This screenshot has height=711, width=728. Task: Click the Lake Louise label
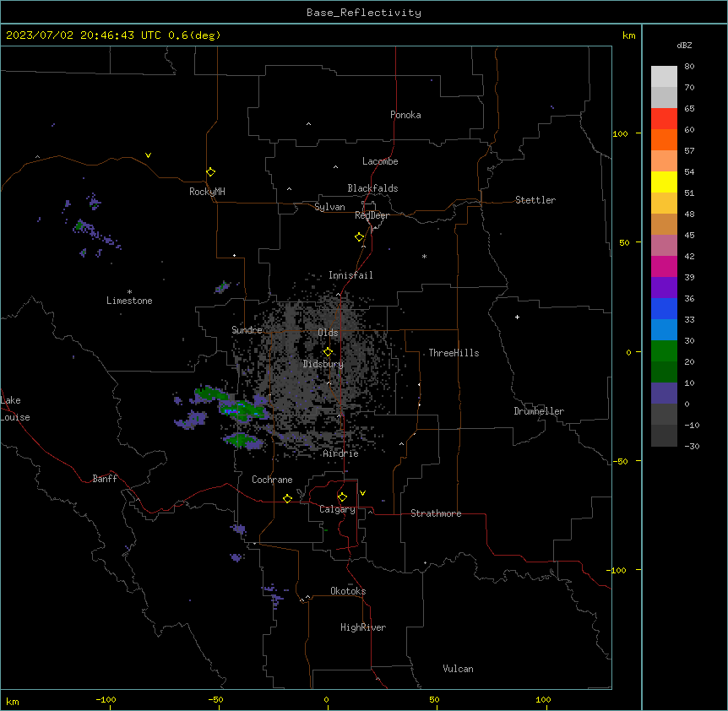15,409
